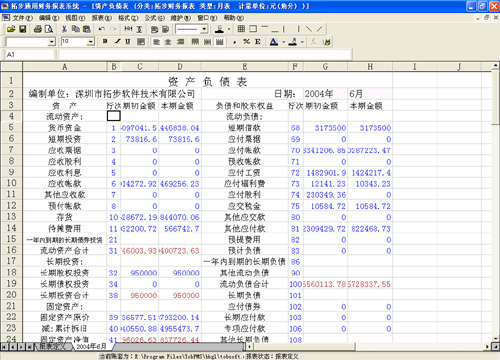This screenshot has width=500, height=360.
Task: Apply the diagonal backslash border icon
Action: 309,29
